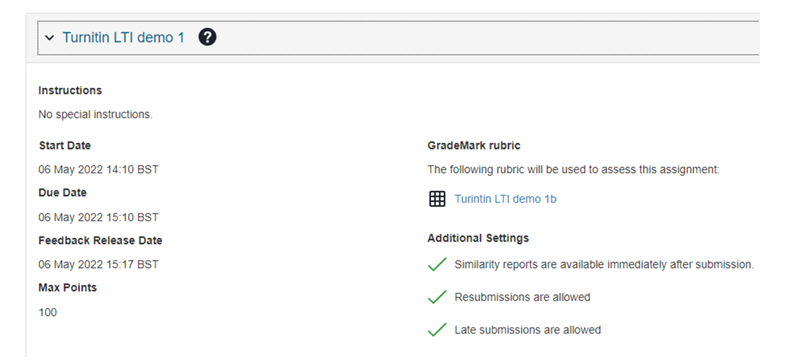Select the value '06 May 2022 15:10 BST'
803x364 pixels.
pos(98,217)
